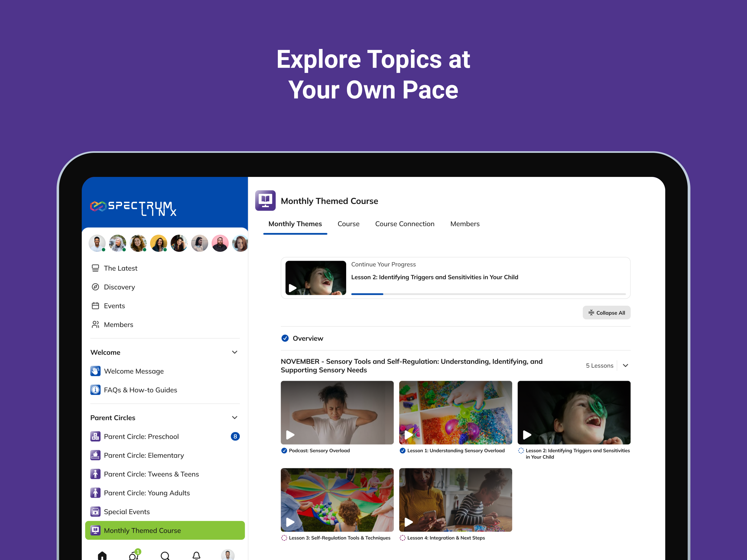
Task: Click the "5 Lessons" count label
Action: click(x=599, y=366)
